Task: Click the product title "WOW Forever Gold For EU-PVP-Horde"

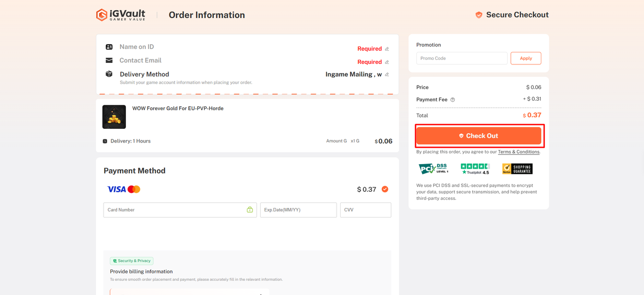Action: point(178,108)
